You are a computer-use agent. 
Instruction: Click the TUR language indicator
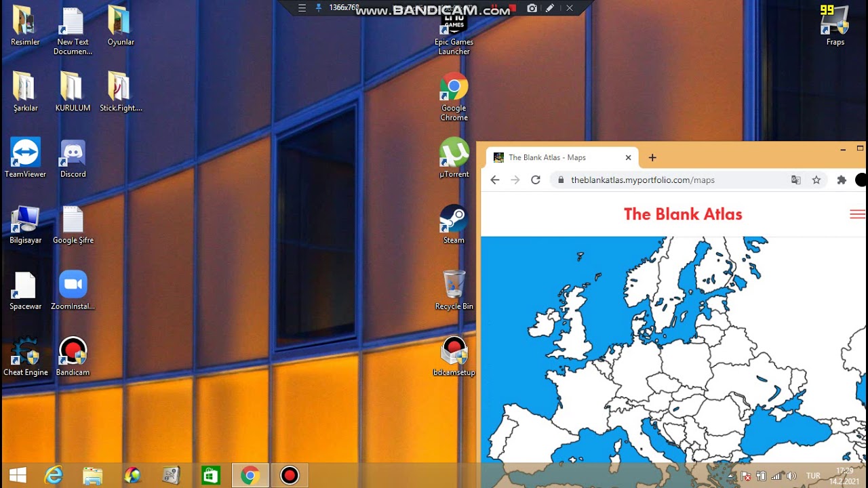[x=813, y=476]
